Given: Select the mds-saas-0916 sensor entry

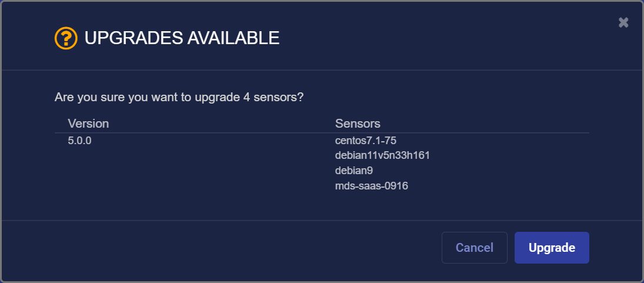Looking at the screenshot, I should [x=372, y=186].
